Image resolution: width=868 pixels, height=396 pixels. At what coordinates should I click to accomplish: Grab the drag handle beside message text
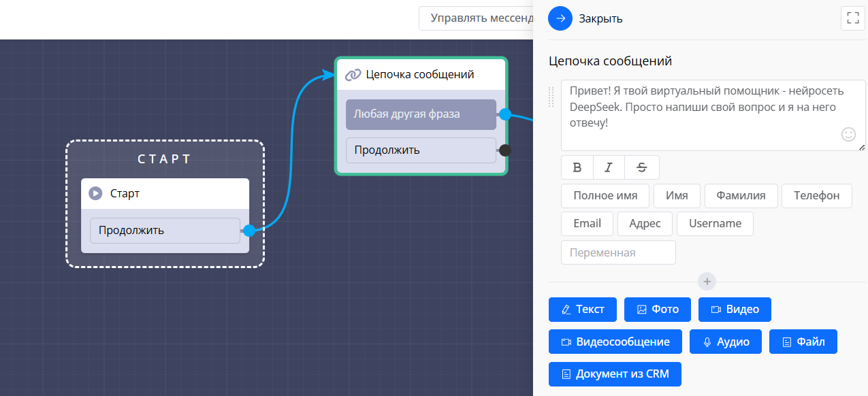coord(552,97)
